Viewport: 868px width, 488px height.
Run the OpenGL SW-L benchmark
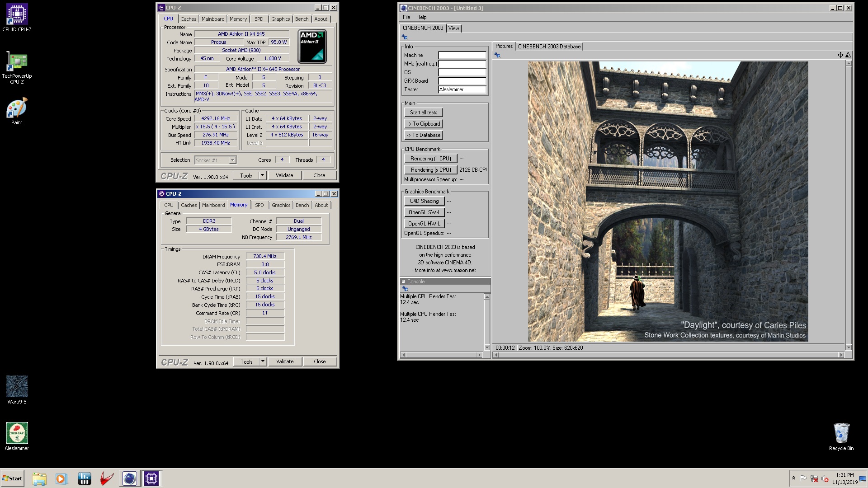click(425, 212)
